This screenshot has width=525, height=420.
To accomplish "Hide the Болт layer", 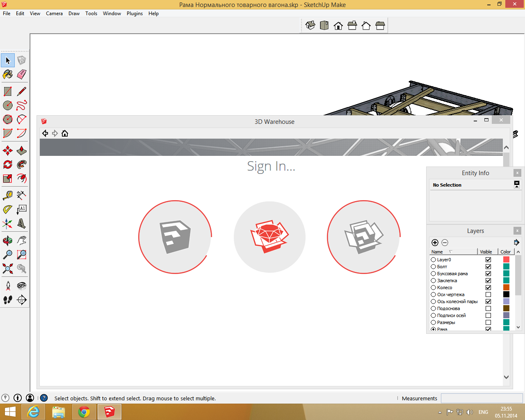I will [488, 267].
